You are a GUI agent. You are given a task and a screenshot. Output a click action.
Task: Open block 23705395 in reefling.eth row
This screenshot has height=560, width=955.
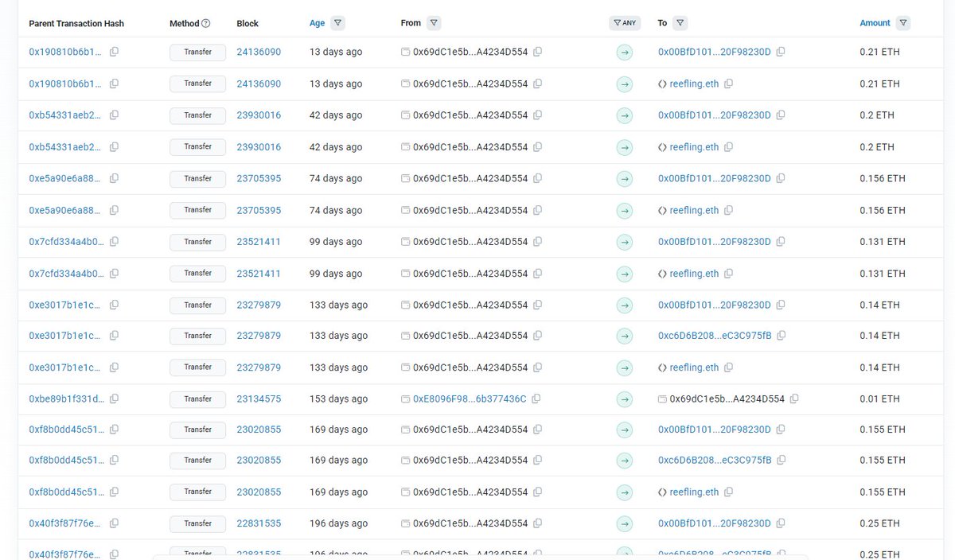pos(259,210)
